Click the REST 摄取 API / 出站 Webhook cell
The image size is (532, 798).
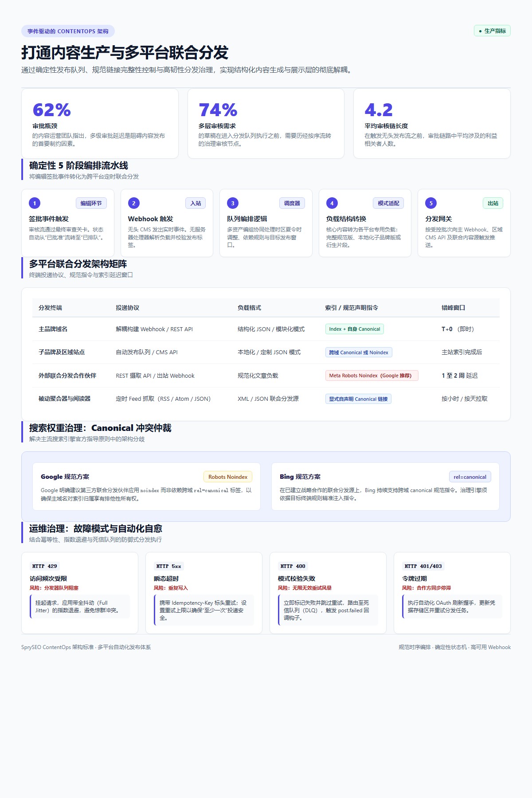pyautogui.click(x=155, y=376)
